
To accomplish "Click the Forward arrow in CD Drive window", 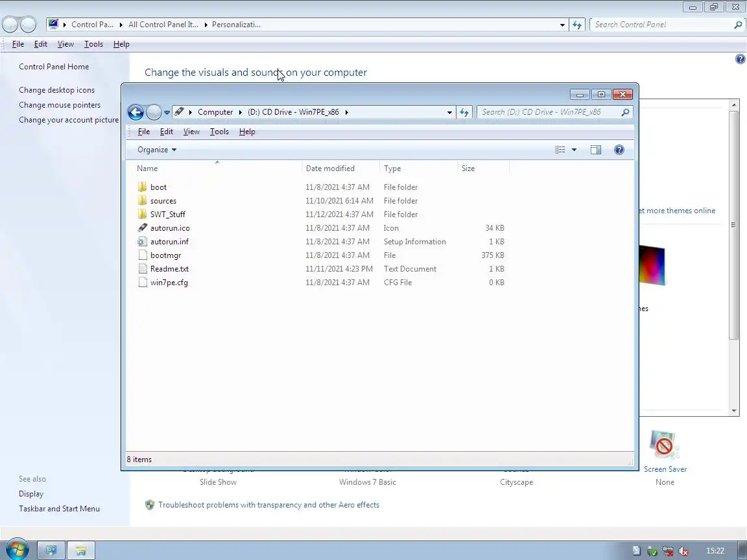I will tap(154, 112).
